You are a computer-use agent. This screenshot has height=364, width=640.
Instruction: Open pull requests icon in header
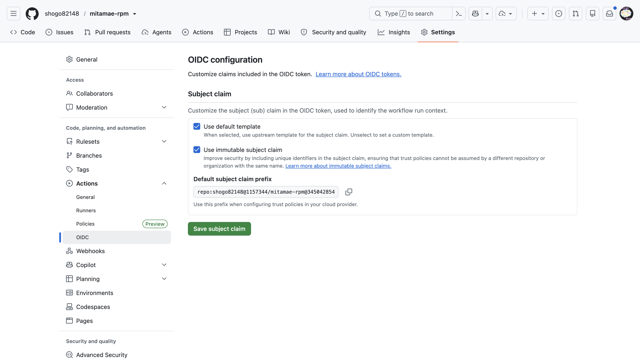click(x=575, y=14)
